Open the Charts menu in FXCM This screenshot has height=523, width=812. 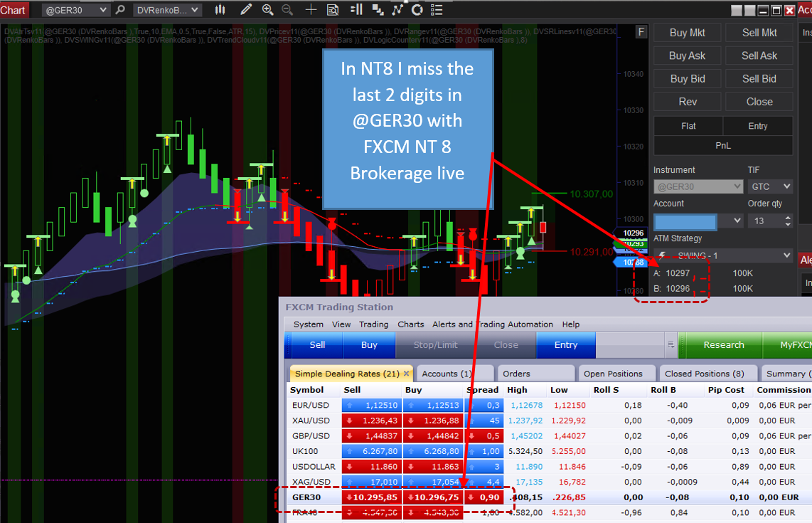411,324
